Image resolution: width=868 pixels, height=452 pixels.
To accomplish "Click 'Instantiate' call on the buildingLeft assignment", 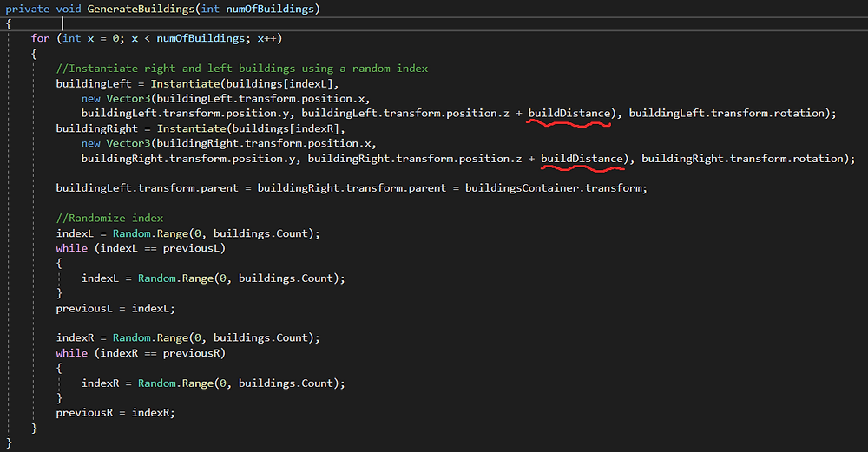I will [185, 83].
